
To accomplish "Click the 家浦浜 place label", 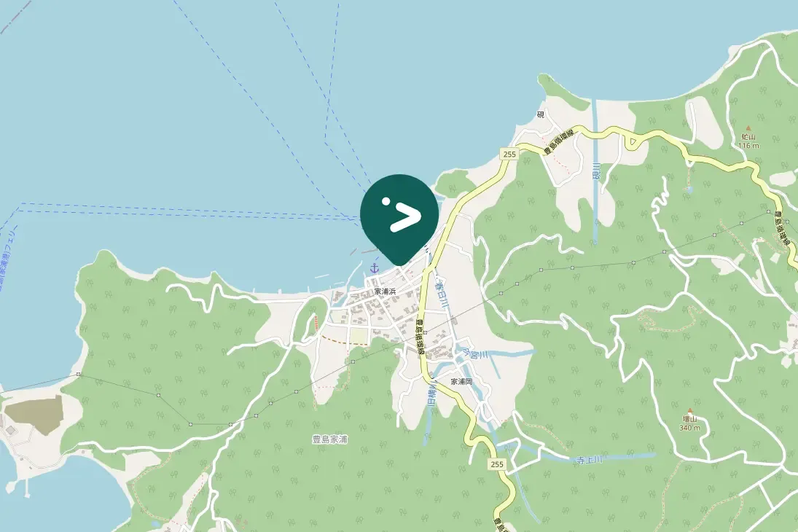I will click(x=386, y=292).
